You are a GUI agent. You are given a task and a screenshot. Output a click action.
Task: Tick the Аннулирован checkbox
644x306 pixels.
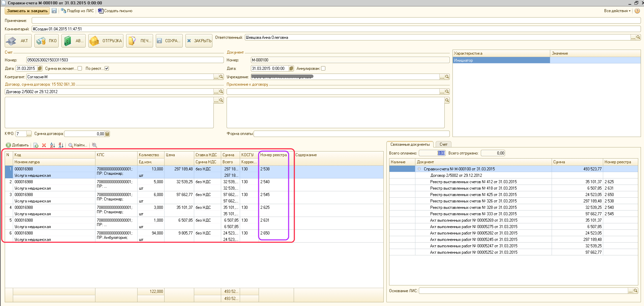323,68
